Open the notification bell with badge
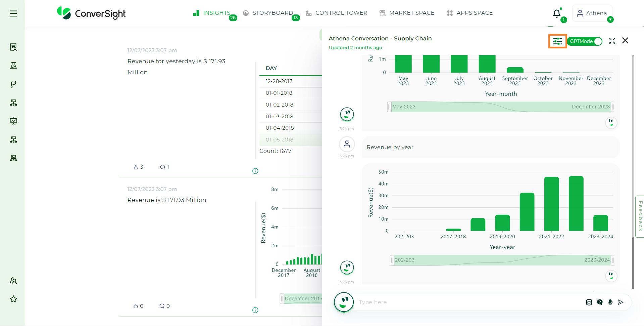Image resolution: width=644 pixels, height=326 pixels. point(557,13)
